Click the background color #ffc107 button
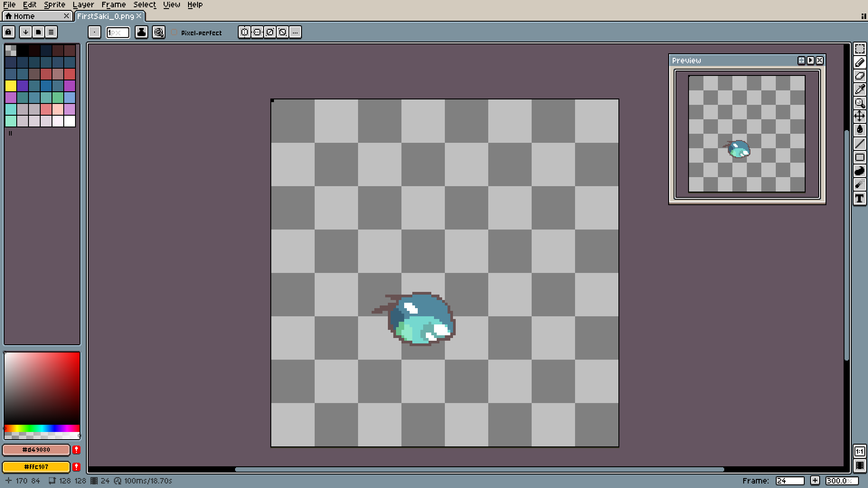Screen dimensions: 868x488 click(37, 467)
